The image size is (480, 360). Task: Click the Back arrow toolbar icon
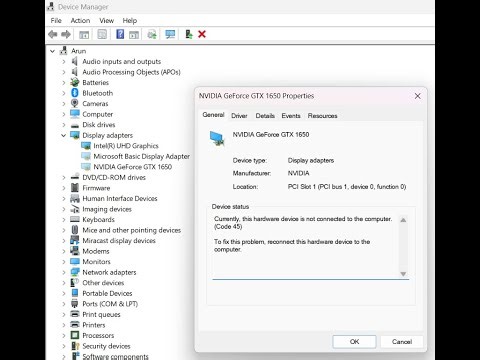(53, 34)
